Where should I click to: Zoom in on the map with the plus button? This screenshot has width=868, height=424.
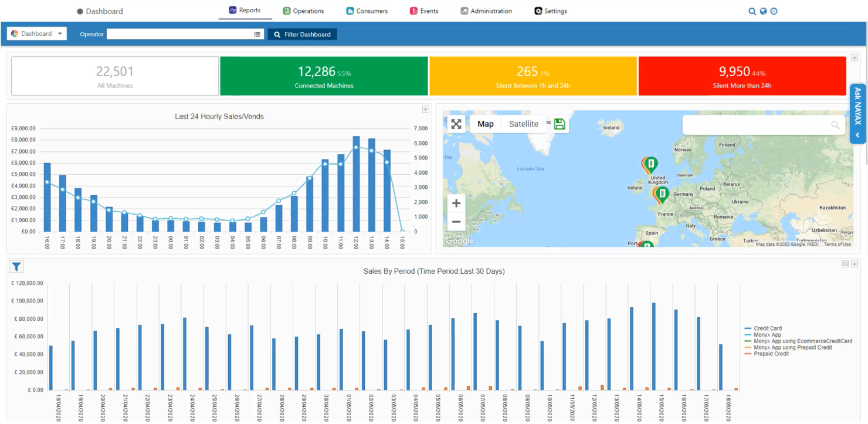click(456, 202)
